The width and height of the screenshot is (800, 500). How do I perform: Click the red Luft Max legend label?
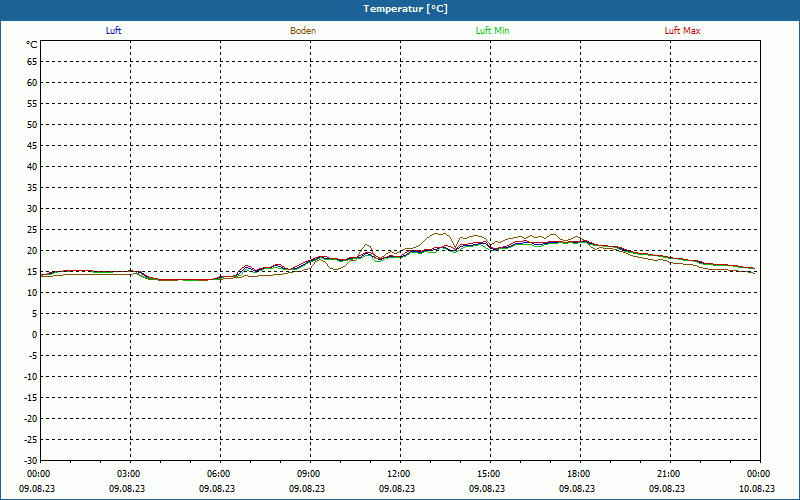[x=682, y=31]
